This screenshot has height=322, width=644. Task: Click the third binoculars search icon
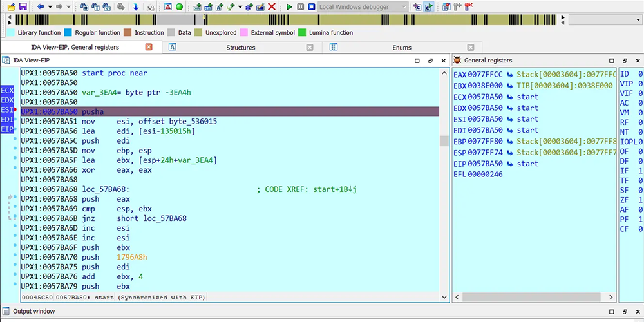point(107,6)
